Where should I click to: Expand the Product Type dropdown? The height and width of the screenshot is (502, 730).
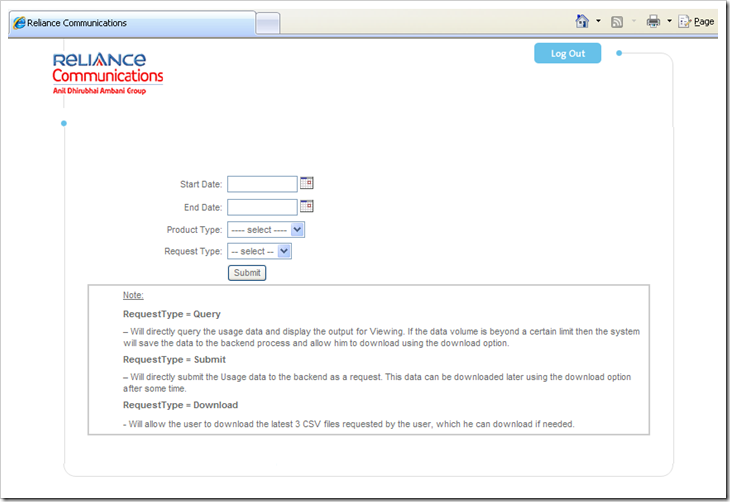pos(266,230)
